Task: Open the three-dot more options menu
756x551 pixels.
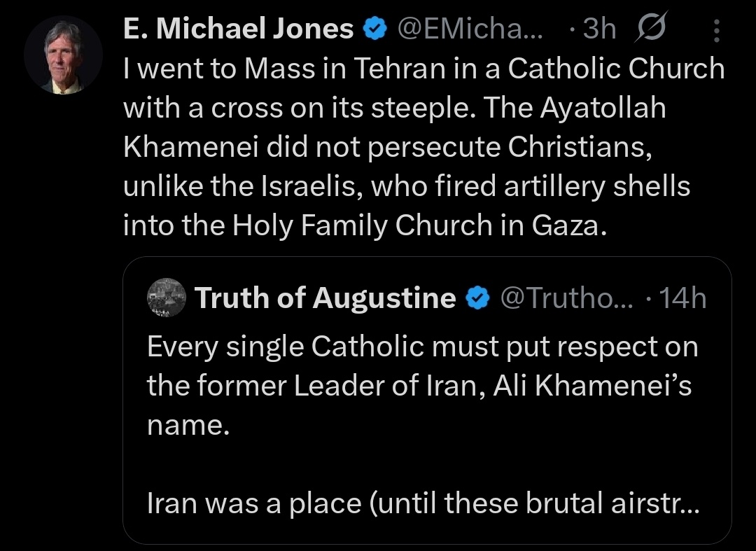Action: pyautogui.click(x=717, y=29)
